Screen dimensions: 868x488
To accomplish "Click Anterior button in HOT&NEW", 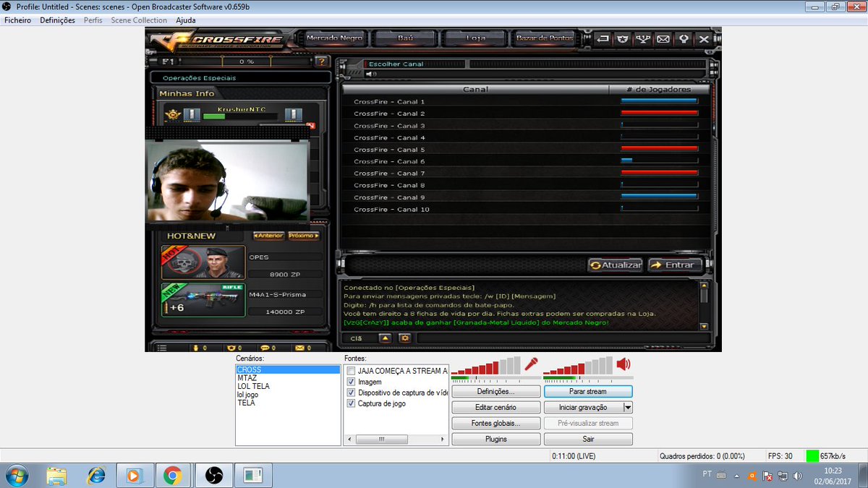I will 268,236.
